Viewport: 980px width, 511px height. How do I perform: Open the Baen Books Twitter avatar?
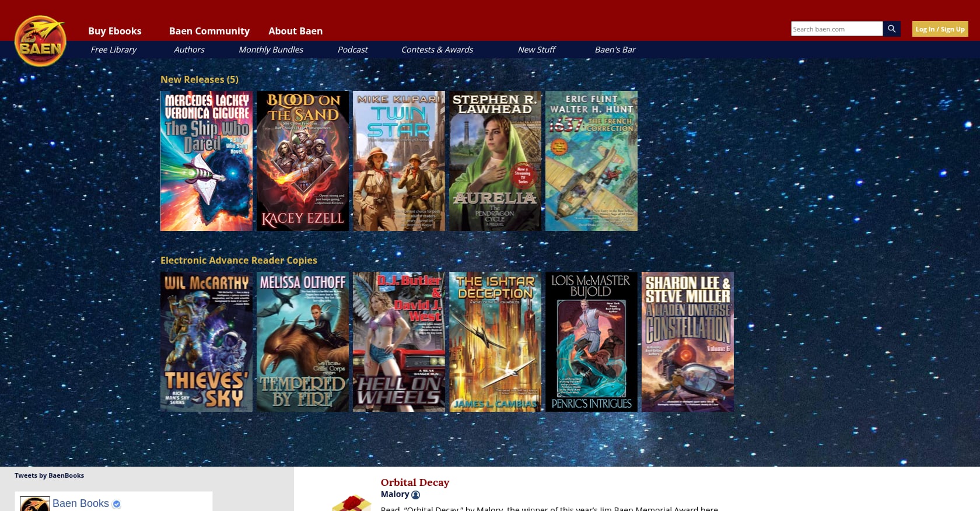35,504
